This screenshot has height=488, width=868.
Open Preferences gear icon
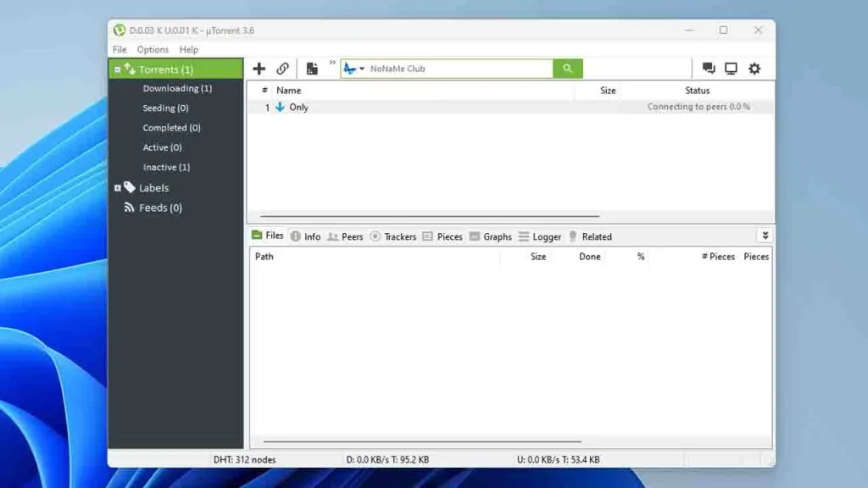point(754,69)
